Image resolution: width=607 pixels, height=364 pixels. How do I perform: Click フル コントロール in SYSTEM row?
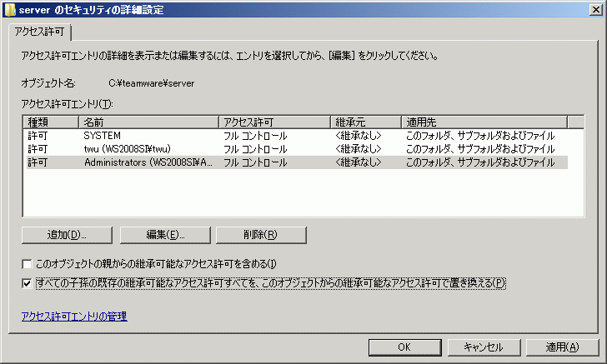255,136
